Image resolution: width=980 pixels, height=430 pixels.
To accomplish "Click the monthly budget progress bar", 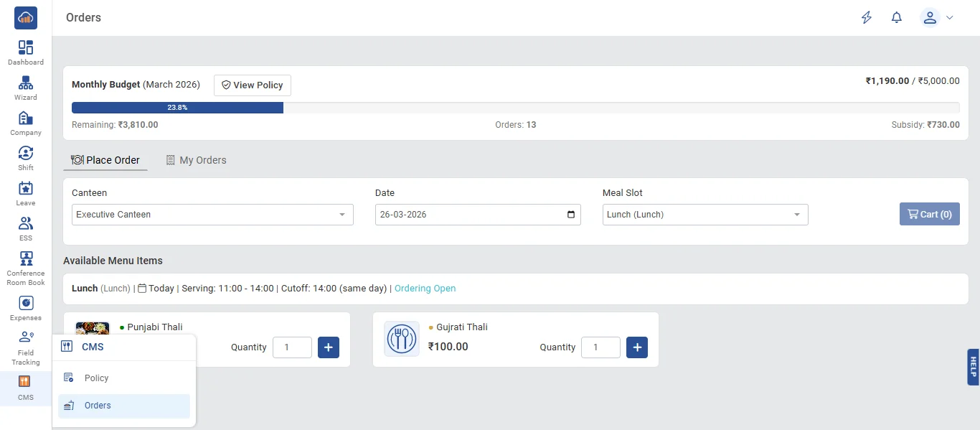I will point(516,108).
